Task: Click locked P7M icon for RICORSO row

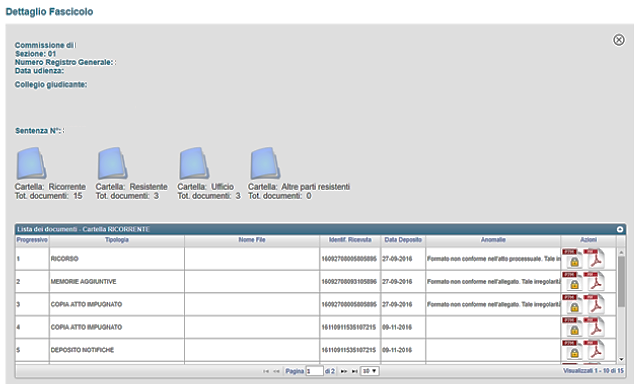Action: 572,259
